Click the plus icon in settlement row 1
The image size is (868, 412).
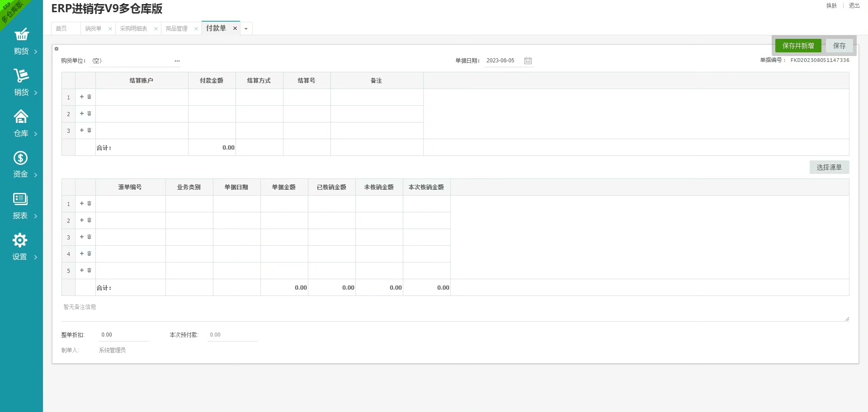pos(82,97)
